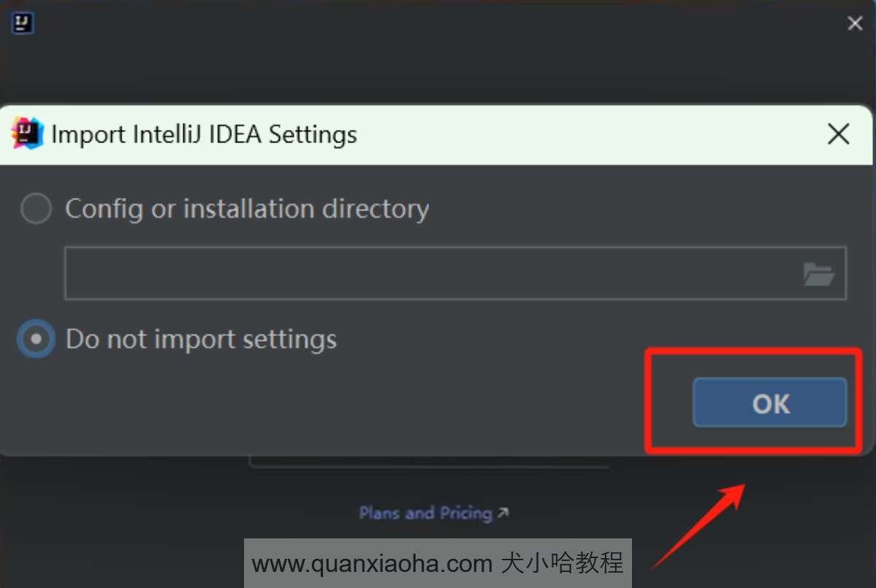Image resolution: width=876 pixels, height=588 pixels.
Task: Close the Import IntelliJ IDEA Settings dialog
Action: [x=838, y=134]
